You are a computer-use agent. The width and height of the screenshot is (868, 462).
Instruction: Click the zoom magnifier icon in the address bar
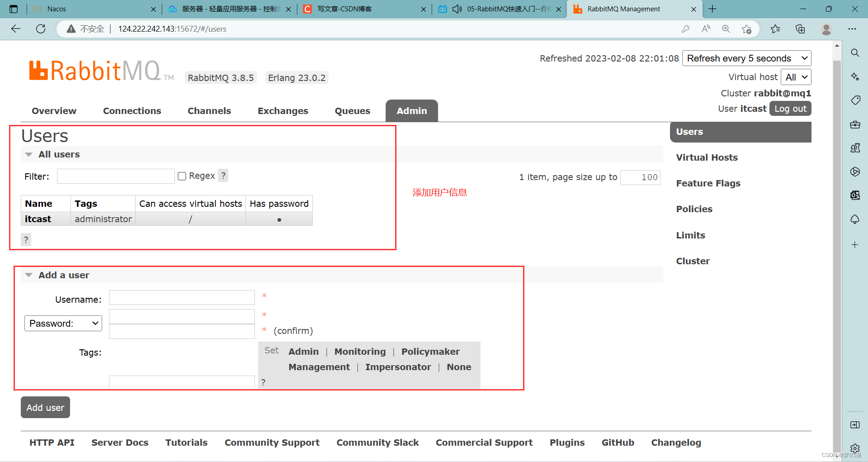pos(726,29)
